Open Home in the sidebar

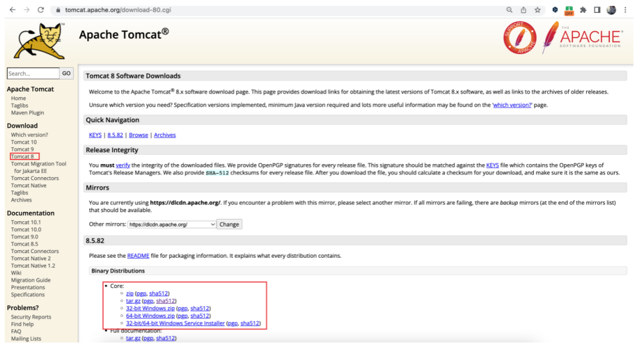click(18, 98)
